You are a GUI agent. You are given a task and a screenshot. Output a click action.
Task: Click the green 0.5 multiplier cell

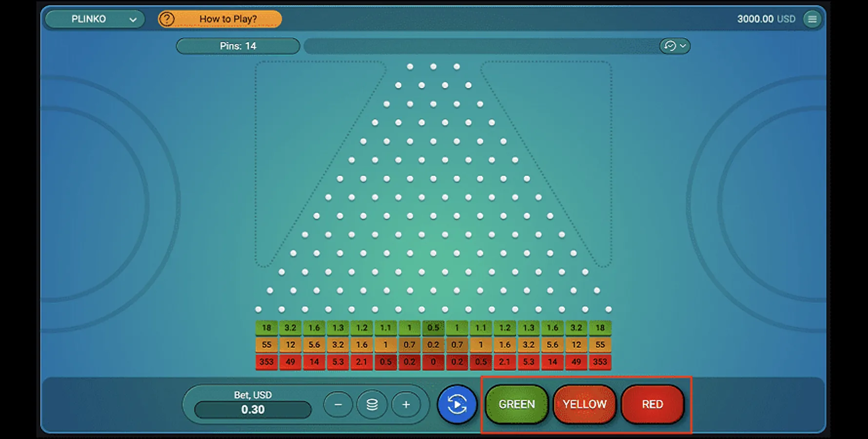pos(433,328)
